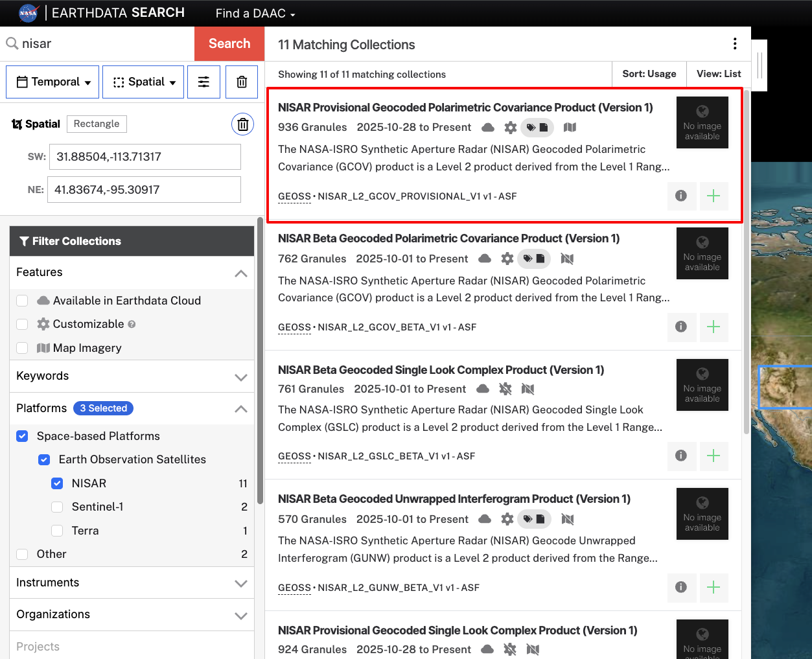Image resolution: width=812 pixels, height=659 pixels.
Task: Check the Terra platform
Action: 57,531
